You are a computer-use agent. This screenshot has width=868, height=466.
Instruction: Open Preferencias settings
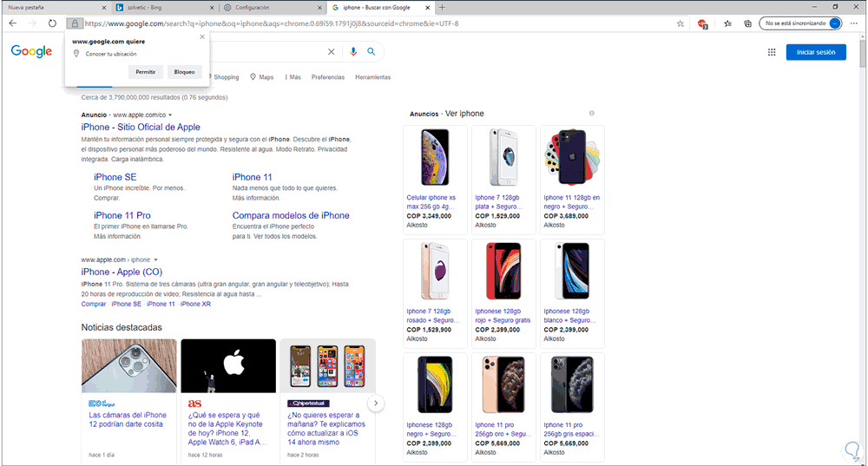(328, 77)
